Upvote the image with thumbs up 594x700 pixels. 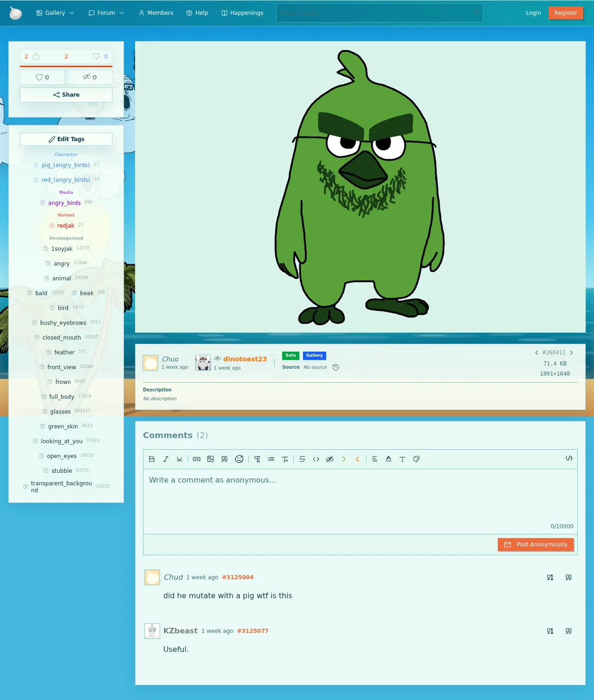36,56
